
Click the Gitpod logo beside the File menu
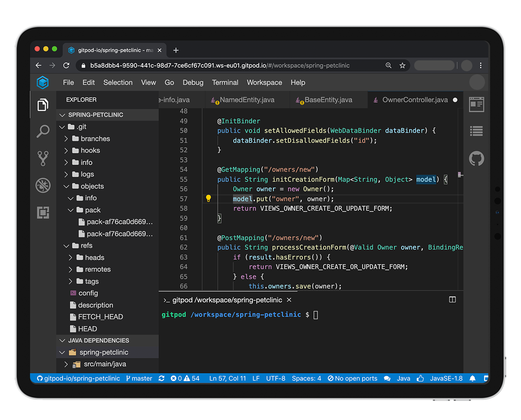(43, 83)
